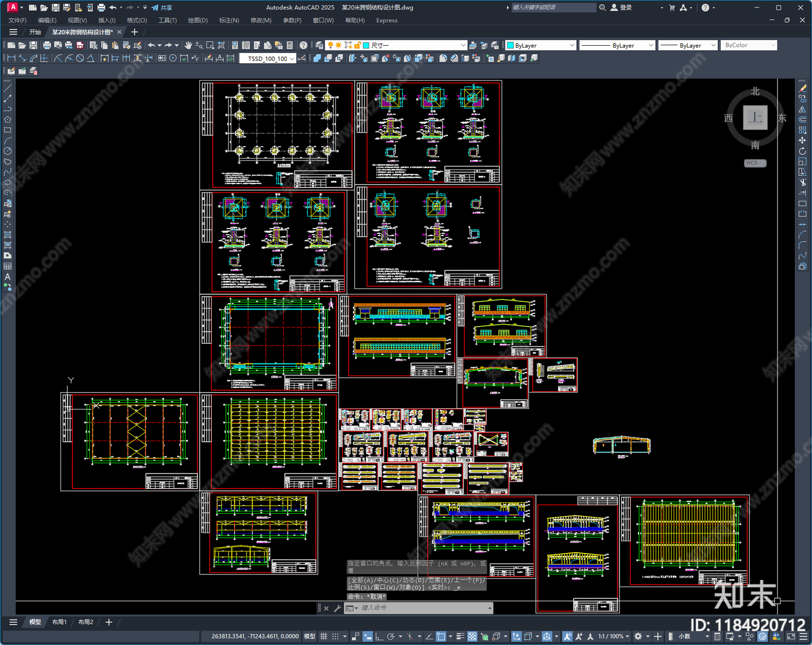
Task: Select the Line draw tool
Action: [x=8, y=88]
